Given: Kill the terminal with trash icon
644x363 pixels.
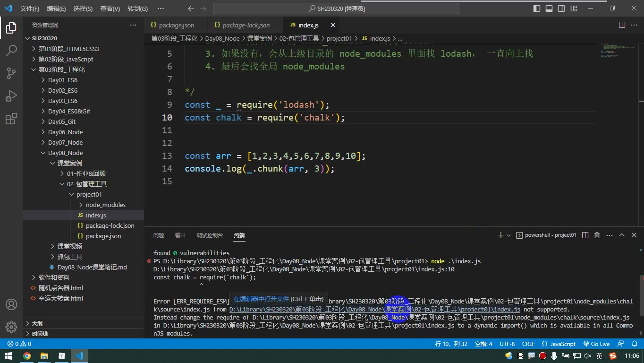Looking at the screenshot, I should click(597, 235).
